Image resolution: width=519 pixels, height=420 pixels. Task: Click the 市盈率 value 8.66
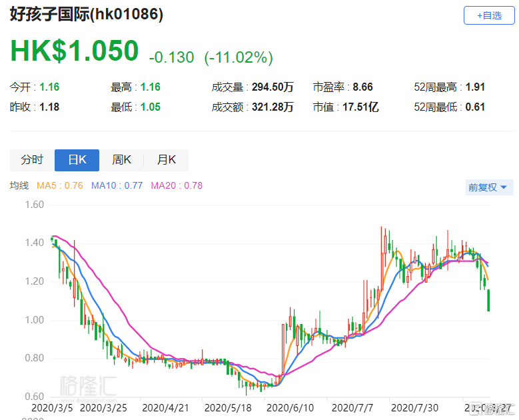(x=362, y=87)
